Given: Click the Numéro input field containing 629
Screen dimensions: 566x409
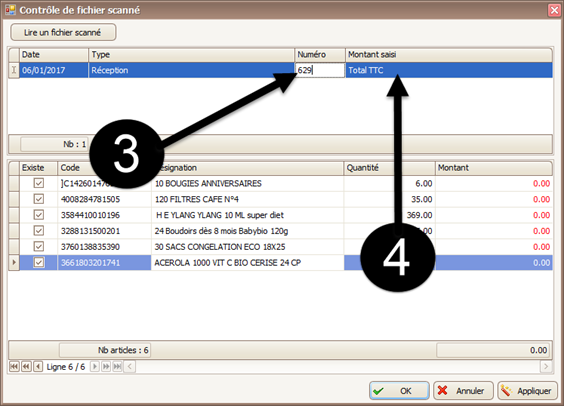Looking at the screenshot, I should (x=320, y=70).
